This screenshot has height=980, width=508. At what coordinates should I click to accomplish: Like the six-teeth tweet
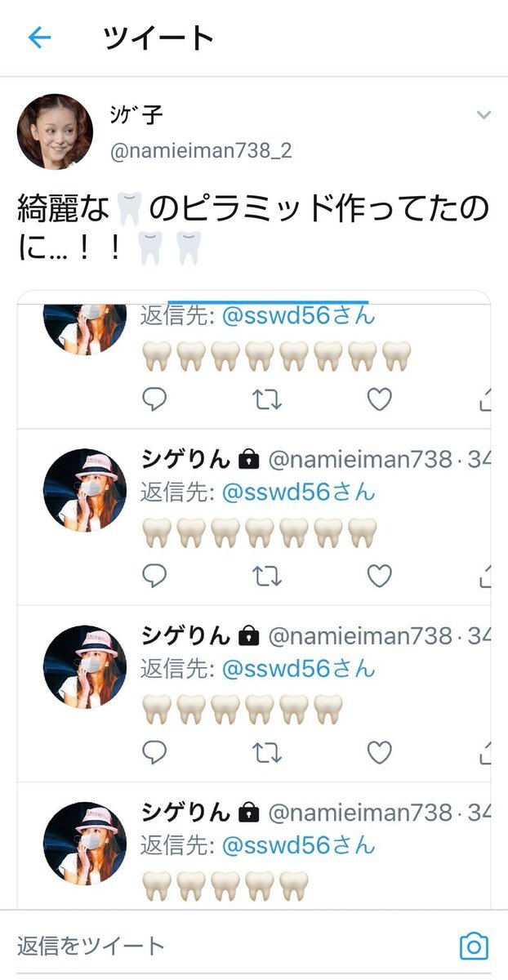click(x=379, y=752)
